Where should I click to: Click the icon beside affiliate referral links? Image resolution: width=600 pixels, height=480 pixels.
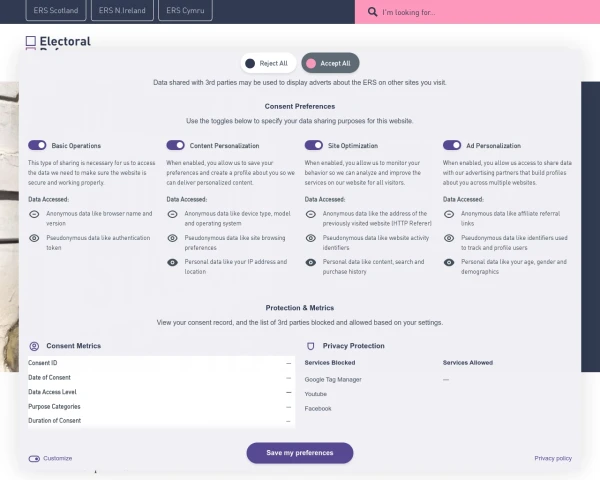[x=448, y=214]
